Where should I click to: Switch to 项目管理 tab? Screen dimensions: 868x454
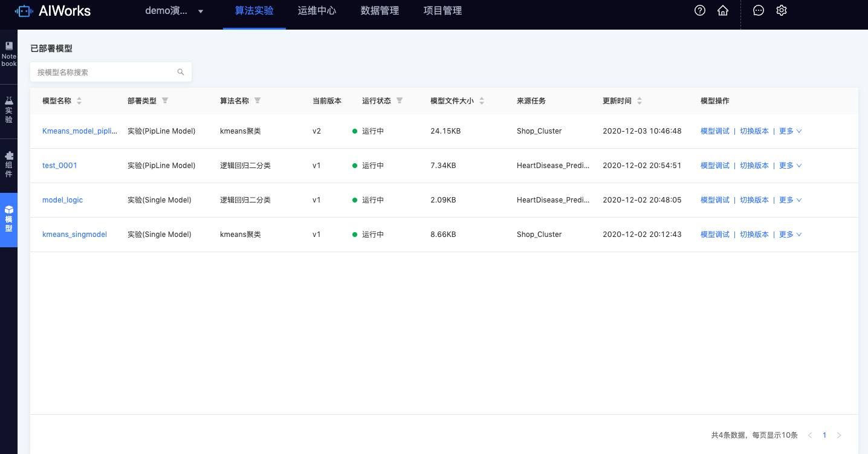pos(443,11)
